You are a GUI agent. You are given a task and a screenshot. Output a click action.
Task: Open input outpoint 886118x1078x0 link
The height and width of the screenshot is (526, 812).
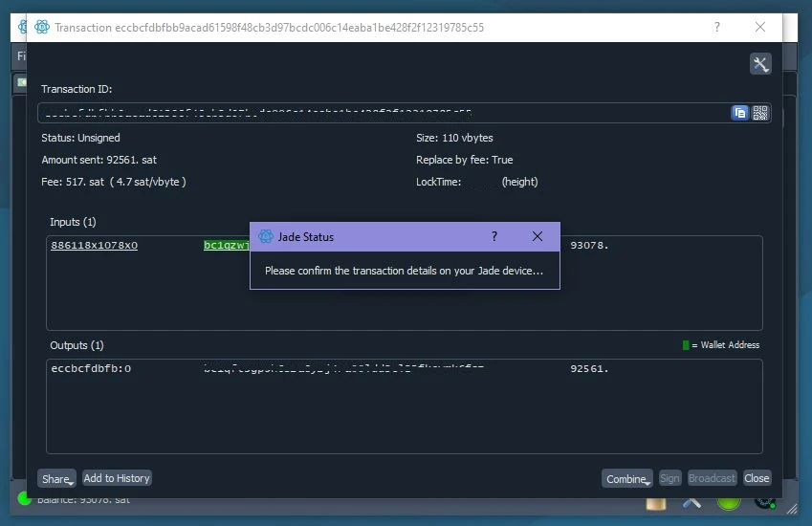pos(94,246)
